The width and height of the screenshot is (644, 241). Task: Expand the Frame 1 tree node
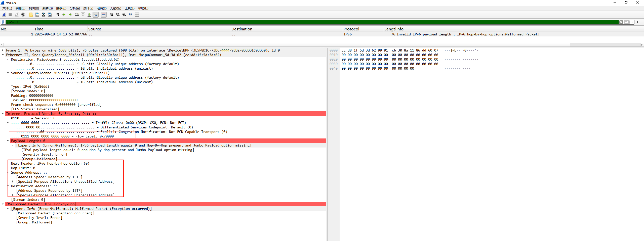[x=3, y=50]
